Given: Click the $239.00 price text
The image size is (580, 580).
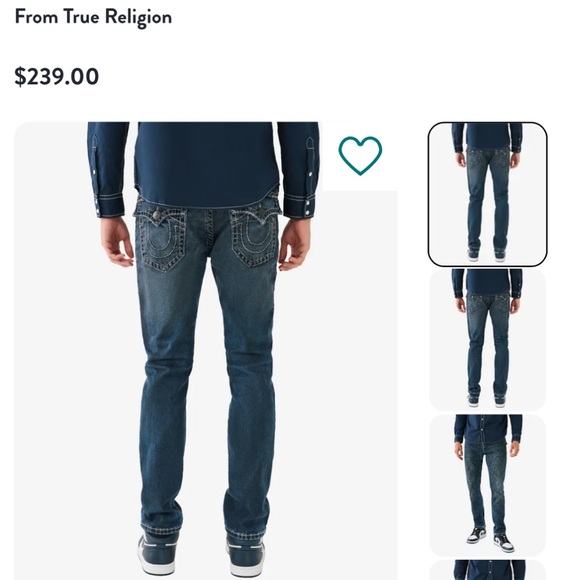Looking at the screenshot, I should pyautogui.click(x=57, y=76).
